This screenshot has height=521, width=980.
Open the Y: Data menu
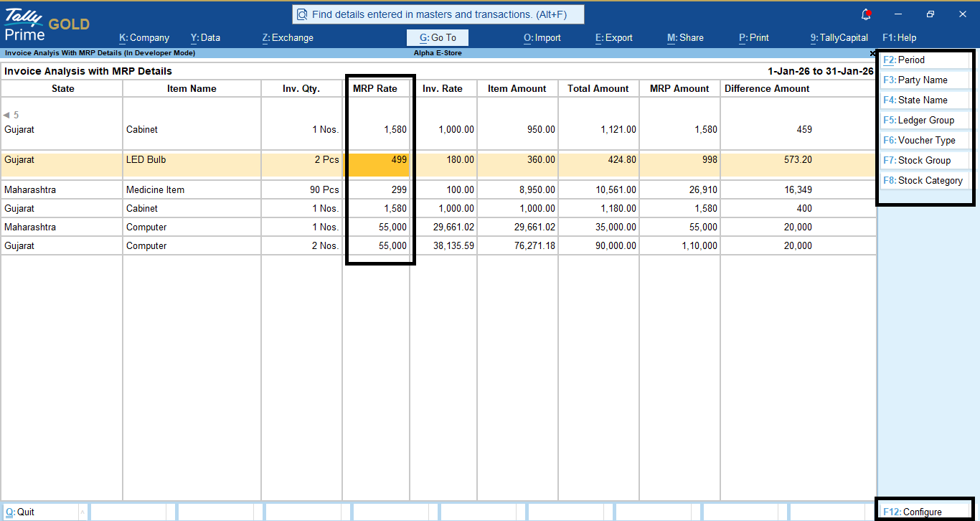point(205,38)
